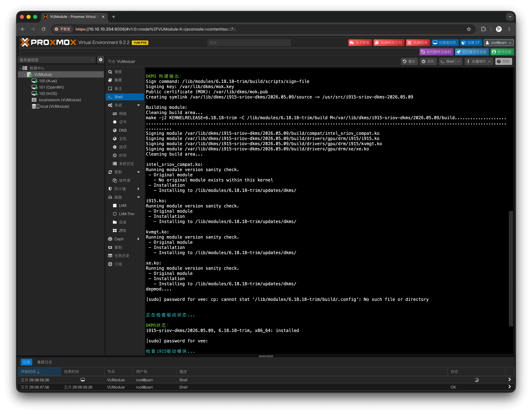Switch to the 集群日志 tab
Image resolution: width=532 pixels, height=414 pixels.
tap(45, 362)
